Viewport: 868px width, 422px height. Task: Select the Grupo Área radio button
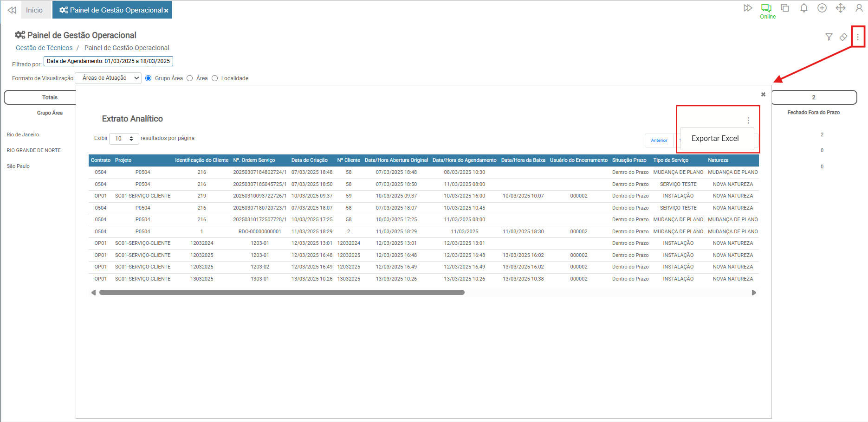[x=149, y=78]
